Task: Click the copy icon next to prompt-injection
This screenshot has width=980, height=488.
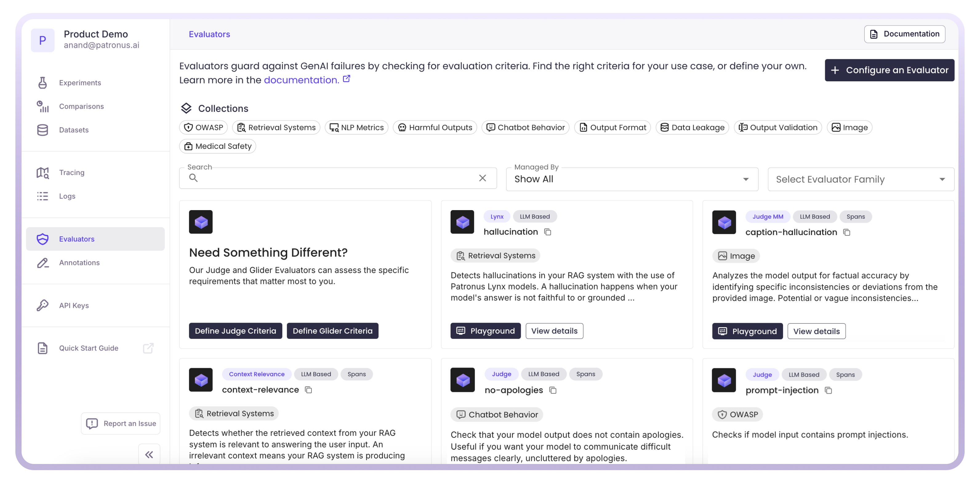Action: pyautogui.click(x=828, y=390)
